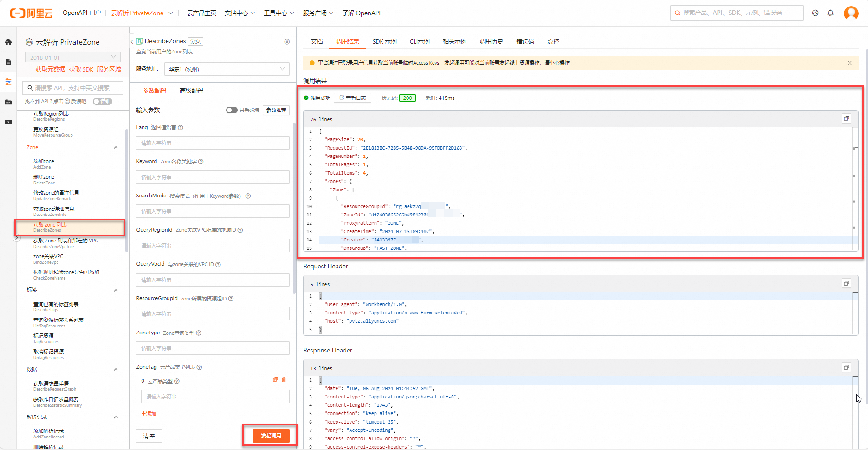This screenshot has width=868, height=450.
Task: Show help for QueryRegionId parameter
Action: tap(240, 230)
